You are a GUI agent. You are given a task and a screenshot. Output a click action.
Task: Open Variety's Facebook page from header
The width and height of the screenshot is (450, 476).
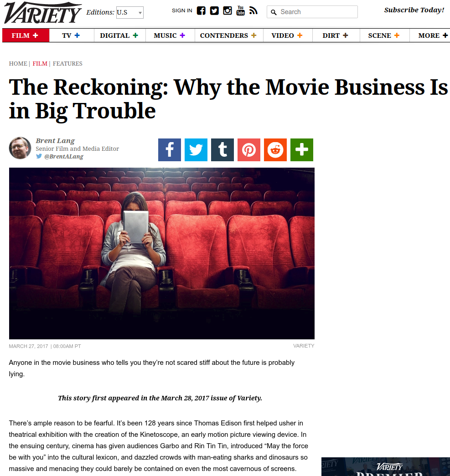point(201,10)
